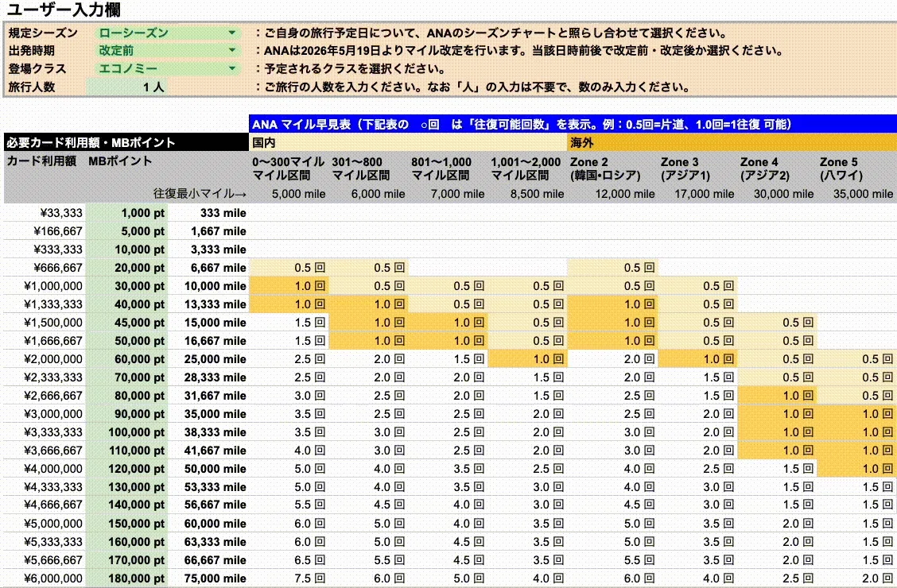
Task: Select the 必要カード利用額・MBポイント black header
Action: point(126,142)
